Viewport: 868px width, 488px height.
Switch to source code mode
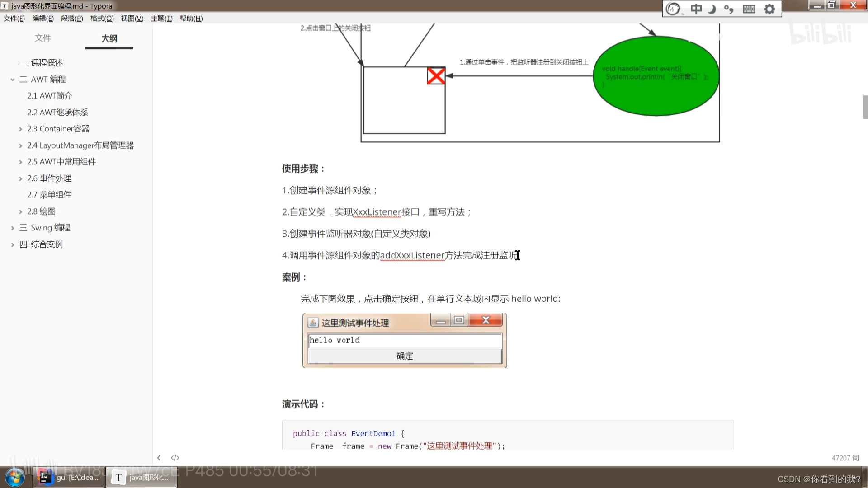175,458
